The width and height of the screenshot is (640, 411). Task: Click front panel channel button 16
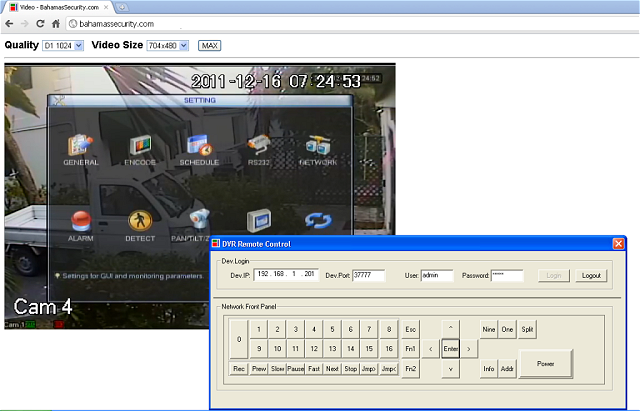click(389, 349)
